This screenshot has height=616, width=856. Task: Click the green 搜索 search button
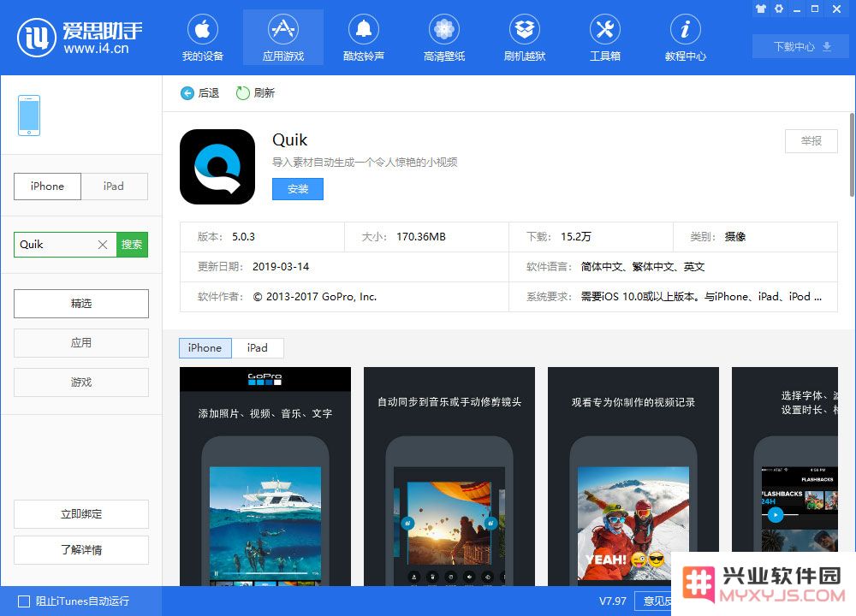(132, 245)
